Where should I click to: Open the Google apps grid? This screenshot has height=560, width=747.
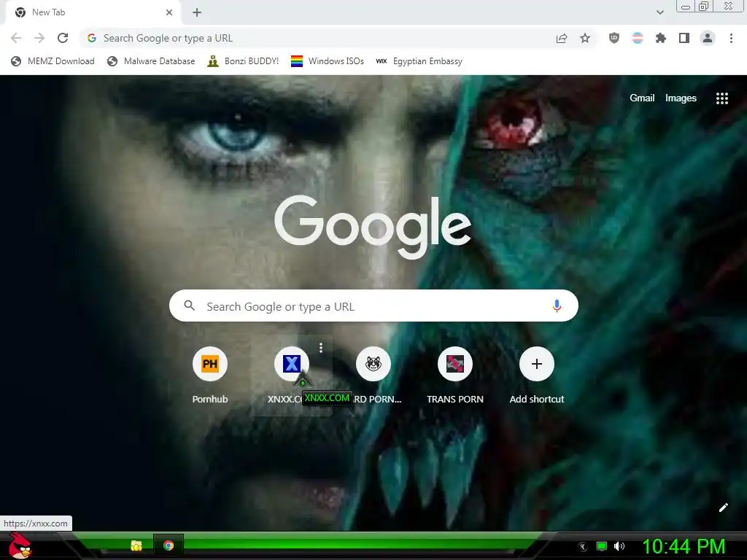coord(722,98)
